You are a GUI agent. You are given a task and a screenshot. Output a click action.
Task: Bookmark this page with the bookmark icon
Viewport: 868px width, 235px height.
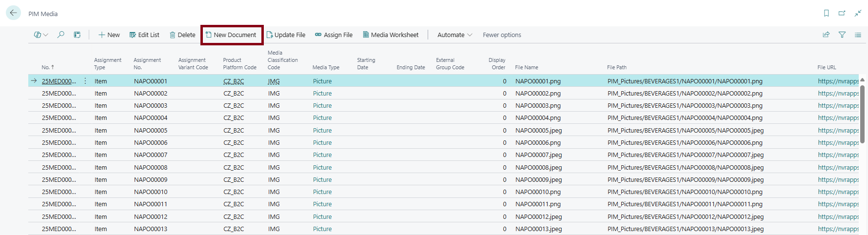(x=826, y=13)
